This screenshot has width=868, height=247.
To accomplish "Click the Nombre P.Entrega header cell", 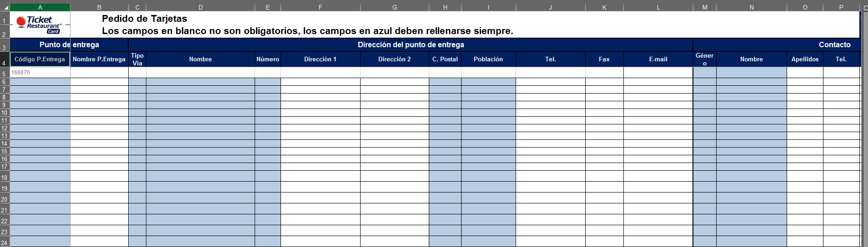I will coord(99,59).
